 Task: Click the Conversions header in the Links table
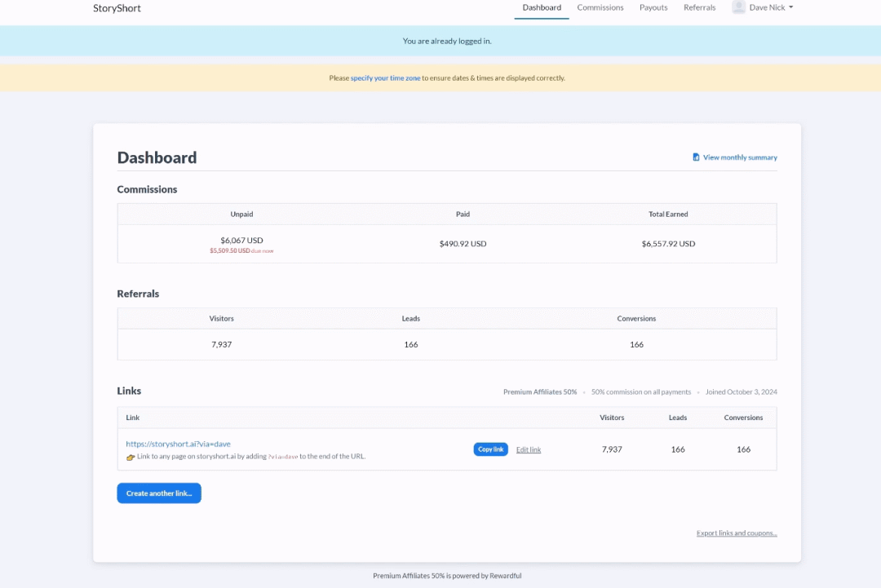click(743, 418)
